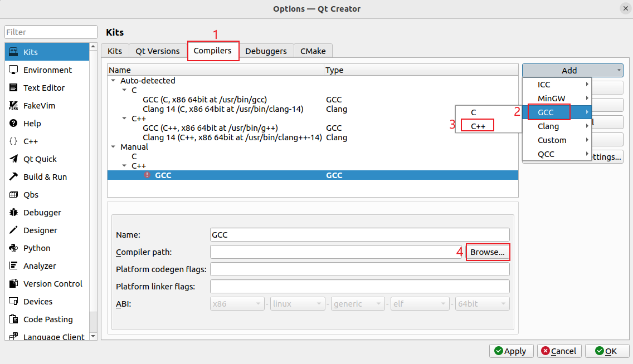Open the Environment settings icon
Viewport: 633px width, 364px height.
coord(13,70)
